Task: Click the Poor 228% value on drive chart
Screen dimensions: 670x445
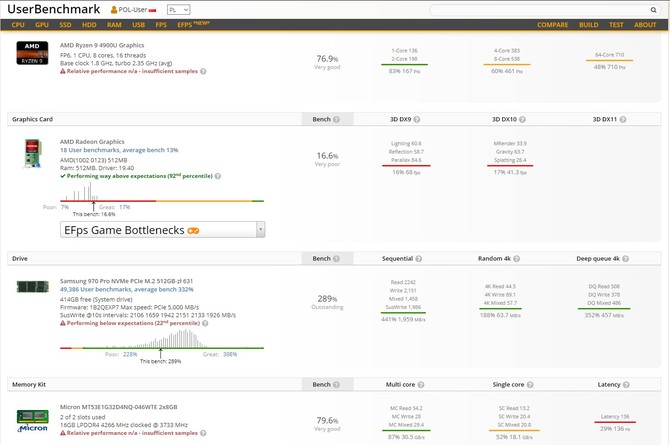Action: pyautogui.click(x=130, y=354)
